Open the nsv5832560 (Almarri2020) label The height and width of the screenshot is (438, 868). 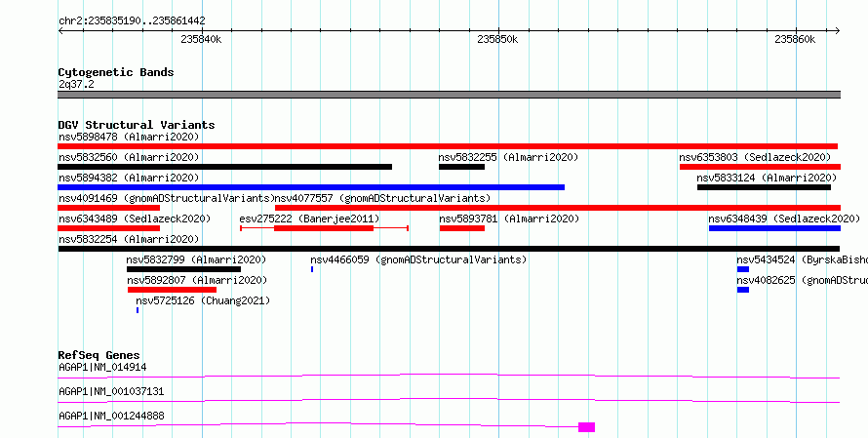(129, 157)
